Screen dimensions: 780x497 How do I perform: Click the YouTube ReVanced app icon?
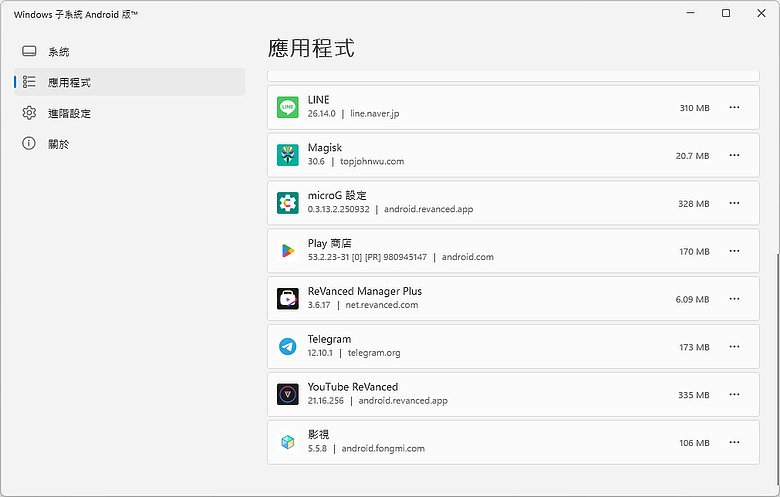point(288,395)
